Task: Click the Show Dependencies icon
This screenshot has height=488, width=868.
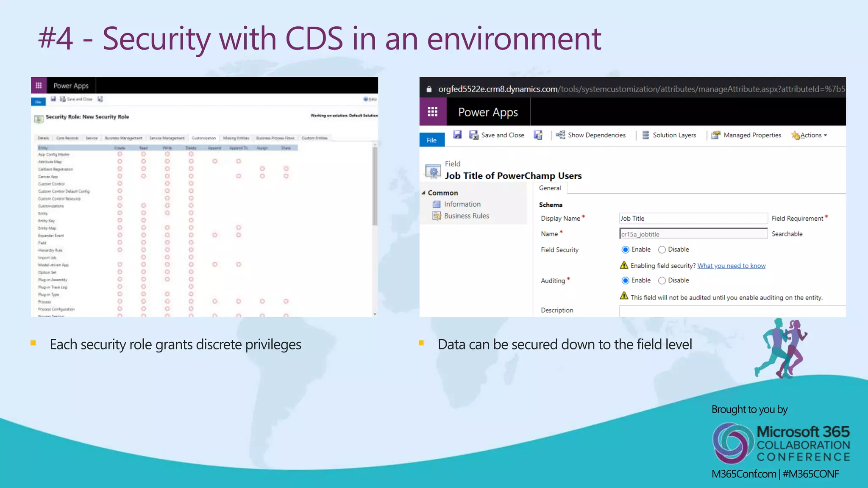Action: (x=561, y=135)
